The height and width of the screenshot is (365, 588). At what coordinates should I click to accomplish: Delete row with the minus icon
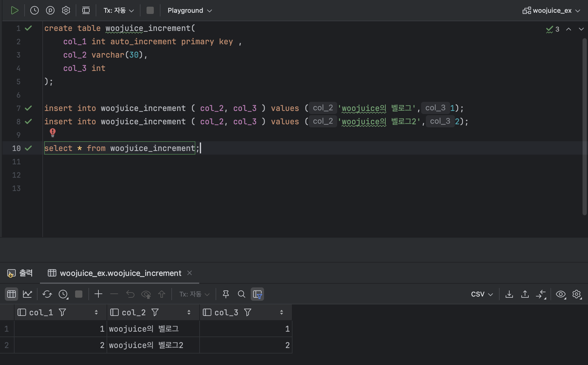click(x=114, y=294)
